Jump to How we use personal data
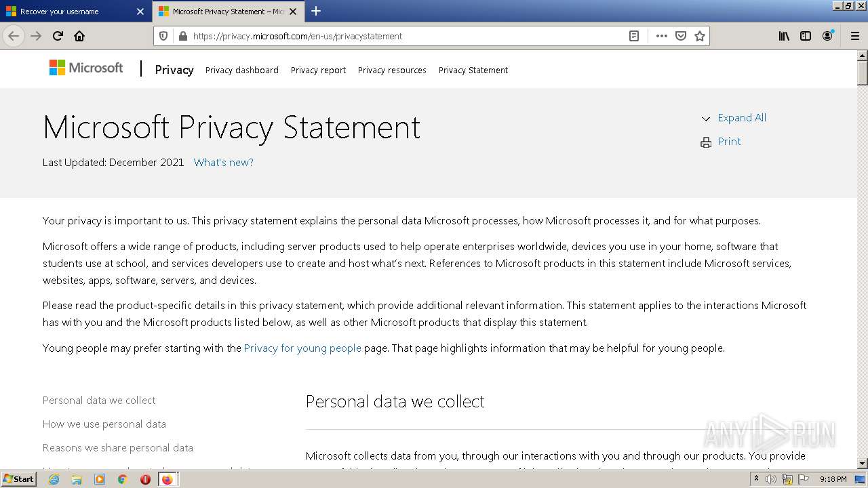Screen dimensions: 868x488 [104, 424]
